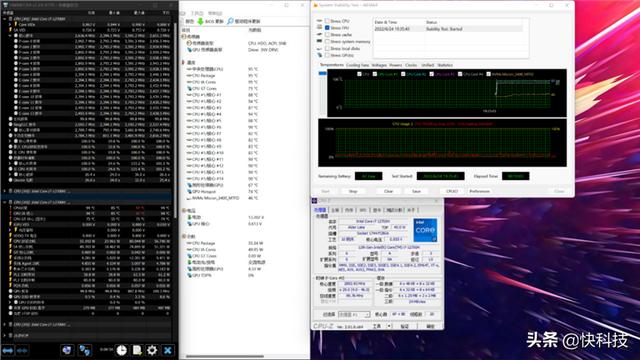640x360 pixels.
Task: Click the Stress GPU(s) icon
Action: pyautogui.click(x=319, y=55)
